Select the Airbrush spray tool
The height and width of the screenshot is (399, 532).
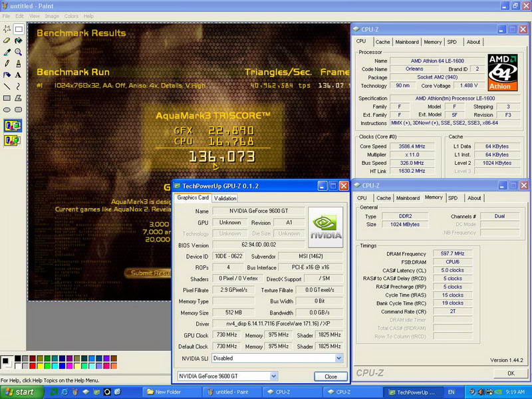coord(7,75)
